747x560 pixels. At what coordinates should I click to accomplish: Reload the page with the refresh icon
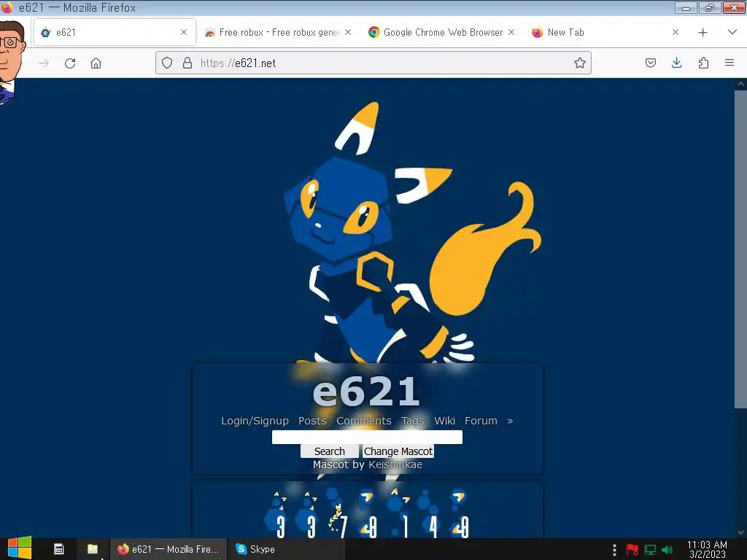(70, 63)
